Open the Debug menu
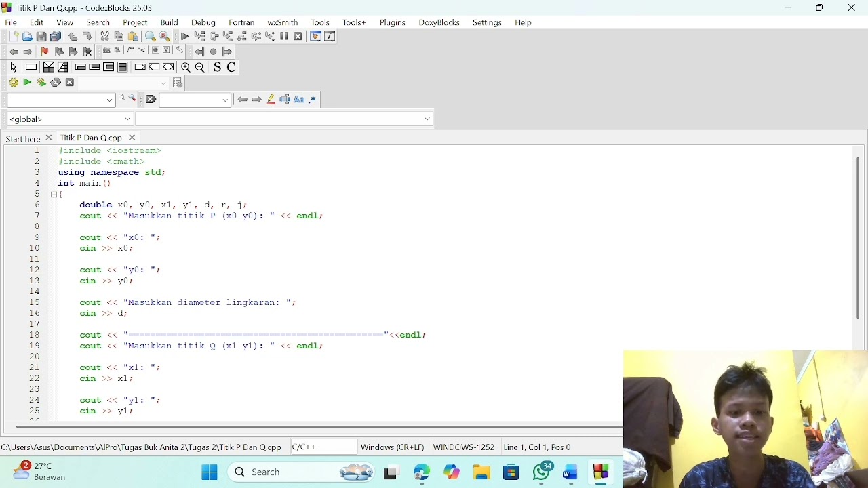Viewport: 868px width, 488px height. coord(203,22)
